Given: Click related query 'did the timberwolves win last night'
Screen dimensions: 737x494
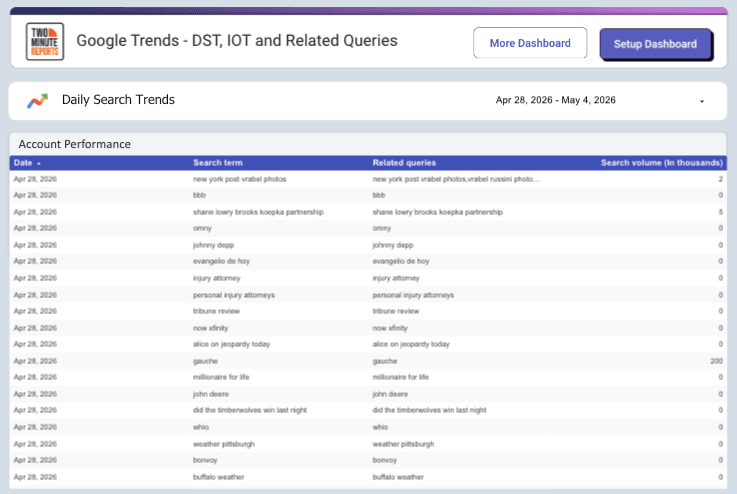Looking at the screenshot, I should [429, 409].
